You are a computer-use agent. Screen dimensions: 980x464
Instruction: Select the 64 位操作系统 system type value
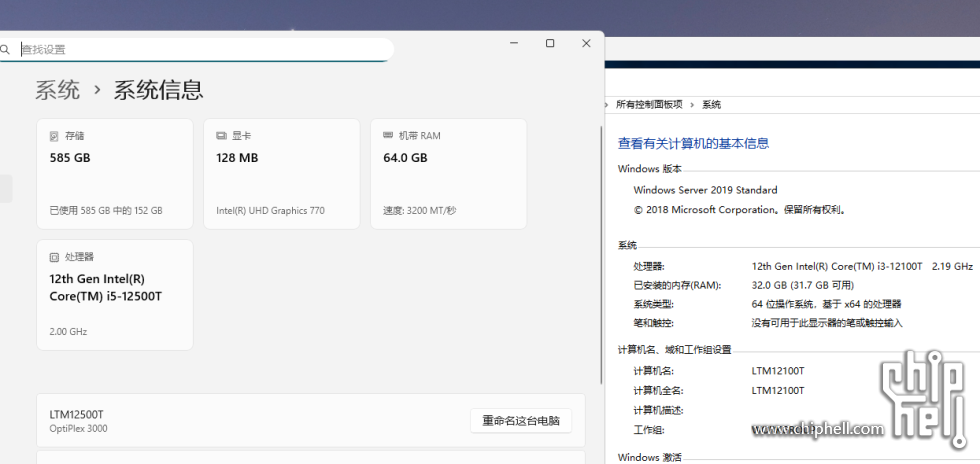[826, 304]
